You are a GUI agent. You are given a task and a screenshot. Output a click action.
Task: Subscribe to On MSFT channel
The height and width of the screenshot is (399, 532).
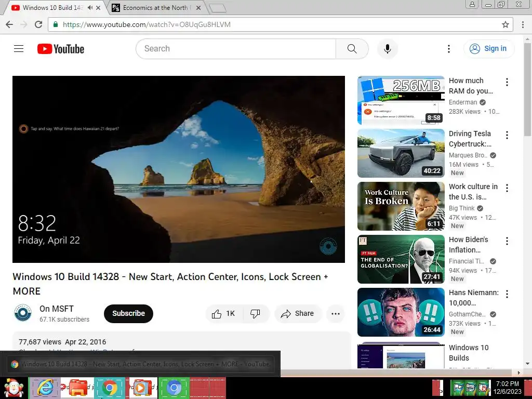(x=128, y=313)
